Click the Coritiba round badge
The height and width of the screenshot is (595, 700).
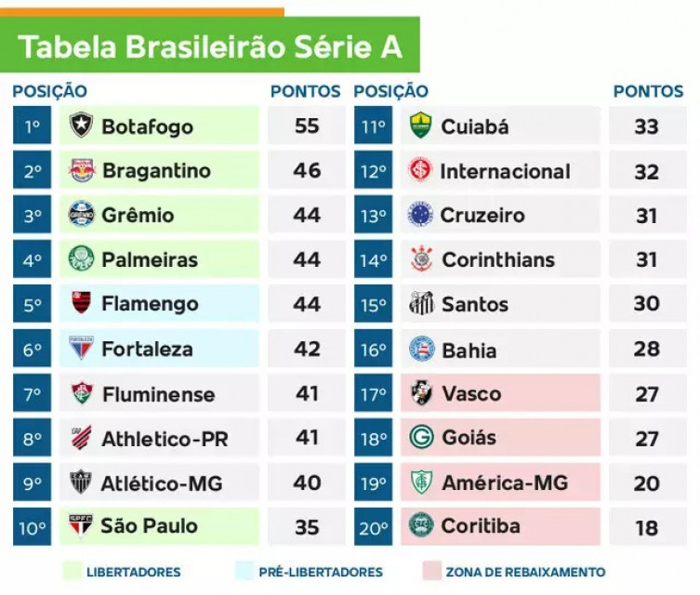(x=421, y=526)
